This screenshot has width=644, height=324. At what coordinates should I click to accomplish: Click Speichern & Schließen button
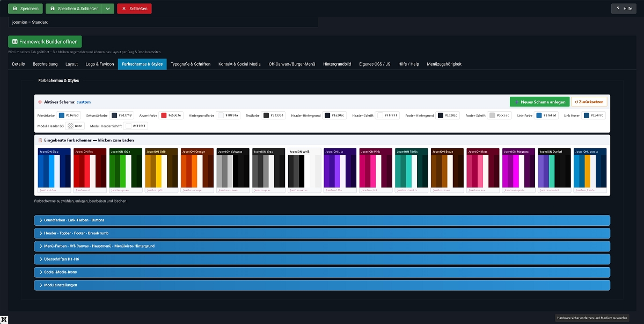coord(74,9)
